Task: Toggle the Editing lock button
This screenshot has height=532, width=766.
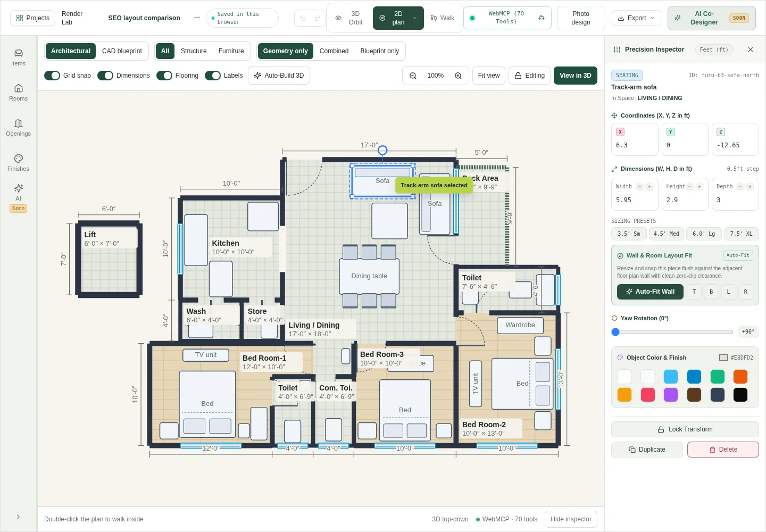Action: click(x=529, y=76)
